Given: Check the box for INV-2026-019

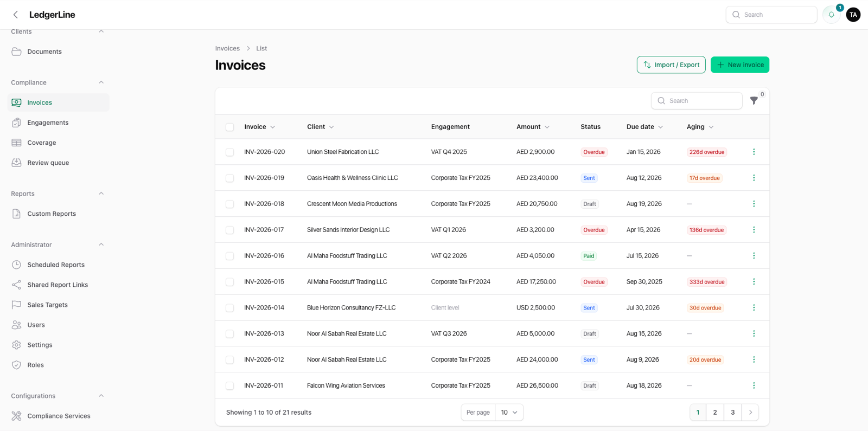Looking at the screenshot, I should click(230, 178).
